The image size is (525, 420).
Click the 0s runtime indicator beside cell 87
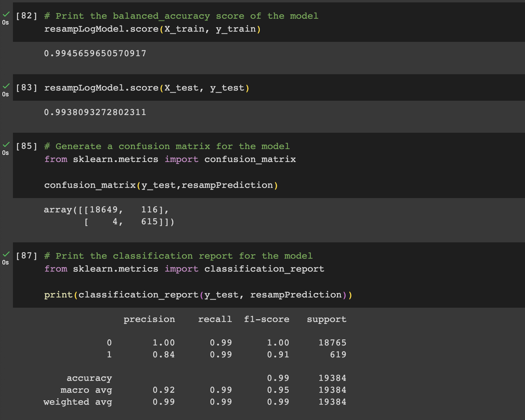(5, 262)
